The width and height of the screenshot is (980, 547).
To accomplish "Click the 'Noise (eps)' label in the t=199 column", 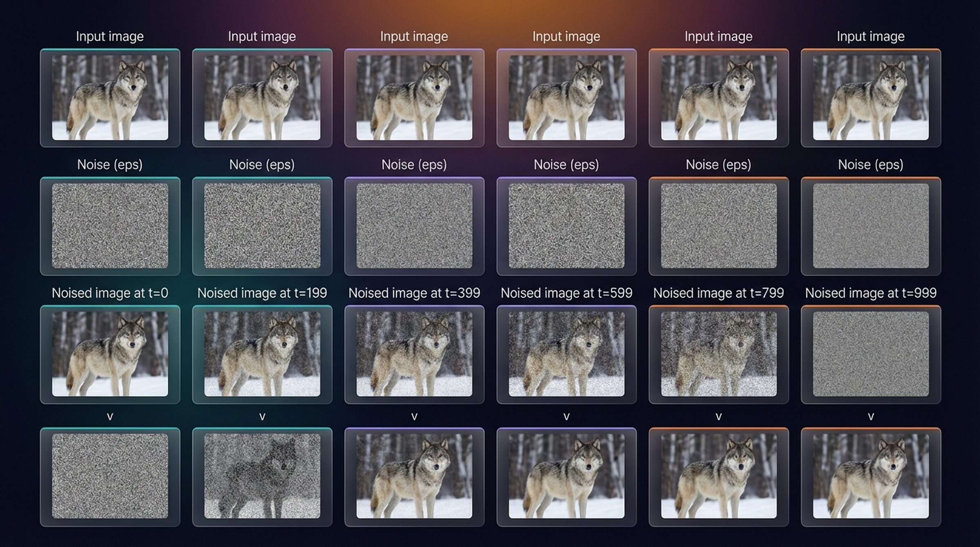I will pos(262,165).
